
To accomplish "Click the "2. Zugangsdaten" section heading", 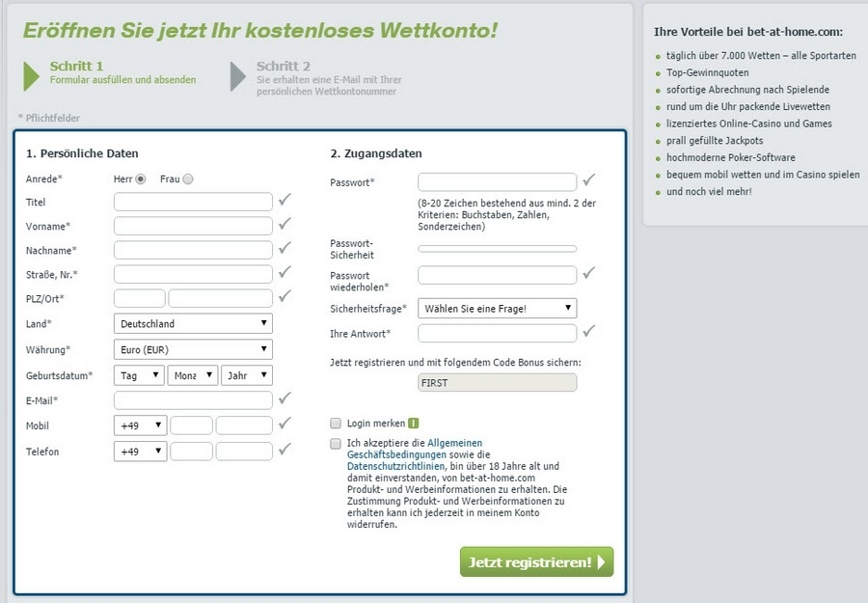I will 376,153.
